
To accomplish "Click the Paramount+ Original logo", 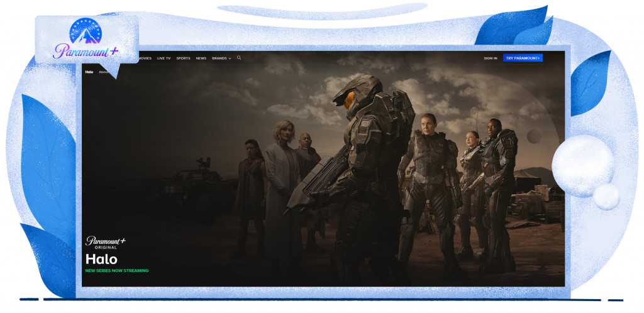I will [106, 243].
